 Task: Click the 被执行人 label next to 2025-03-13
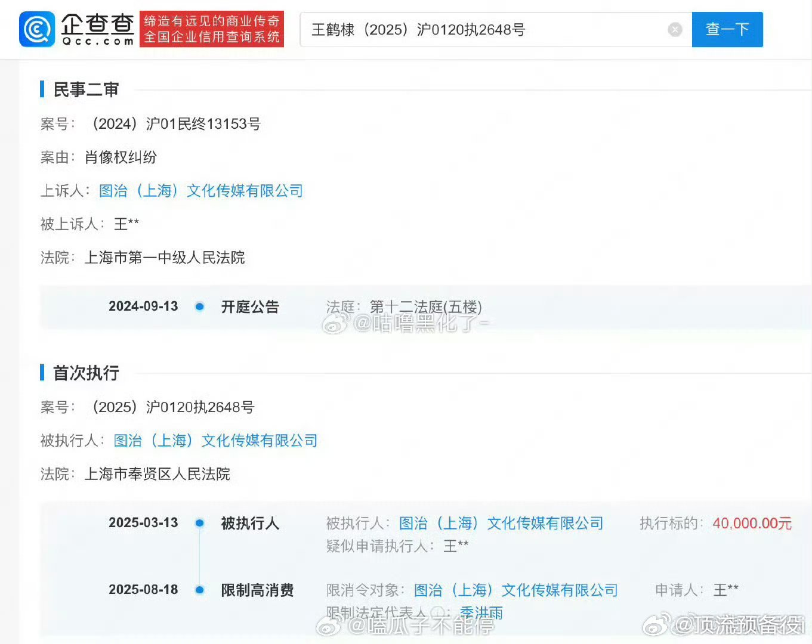[x=250, y=523]
